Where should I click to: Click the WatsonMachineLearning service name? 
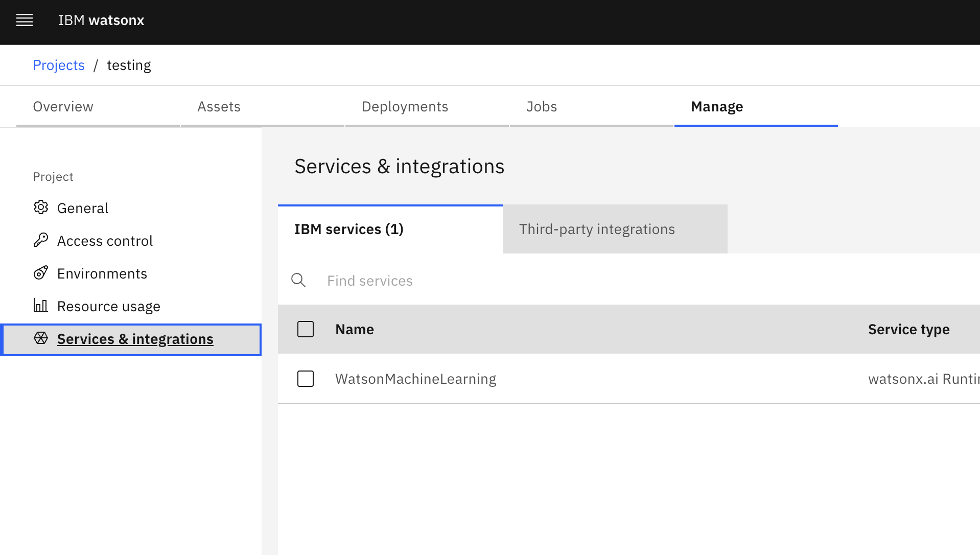pyautogui.click(x=416, y=379)
